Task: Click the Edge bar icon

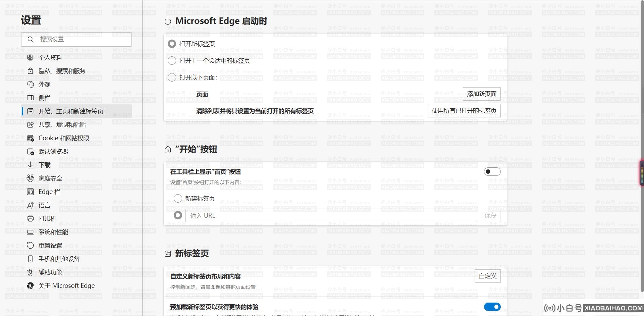Action: [30, 192]
